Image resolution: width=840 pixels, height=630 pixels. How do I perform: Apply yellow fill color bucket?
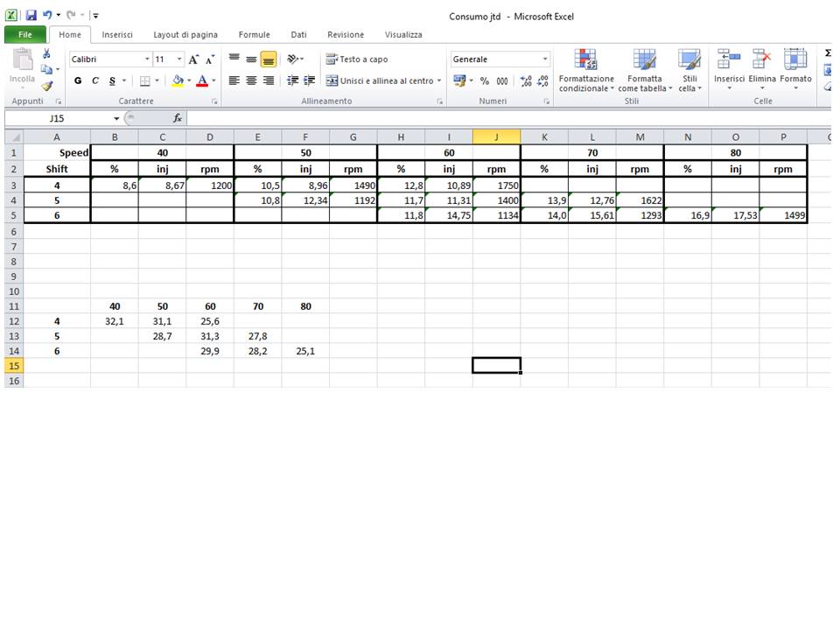point(178,80)
